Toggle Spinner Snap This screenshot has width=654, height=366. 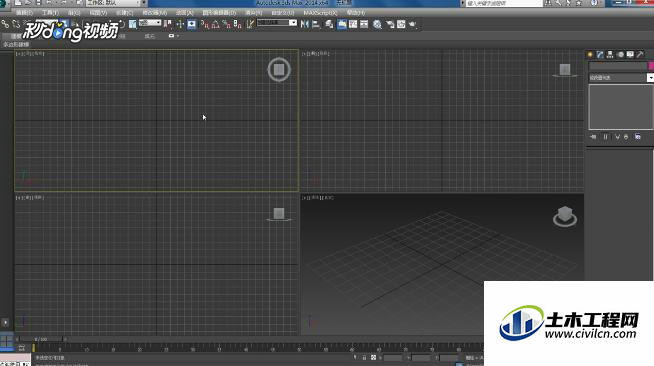pos(237,24)
